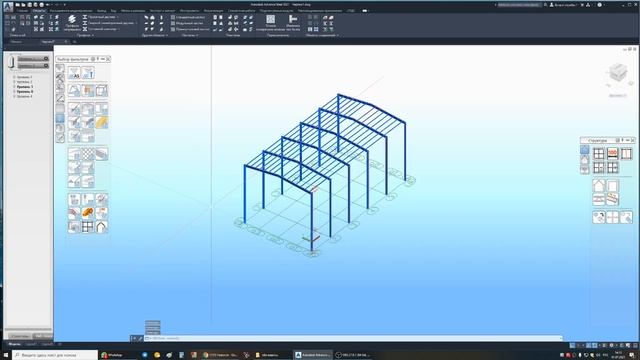
Task: Open the Chrome window in the taskbar
Action: click(221, 355)
